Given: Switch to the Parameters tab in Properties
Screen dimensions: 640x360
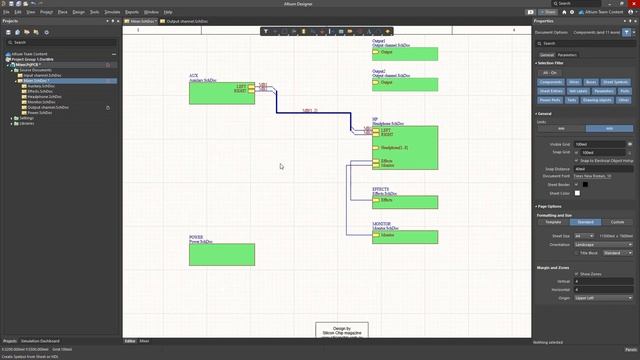Looking at the screenshot, I should (x=567, y=55).
